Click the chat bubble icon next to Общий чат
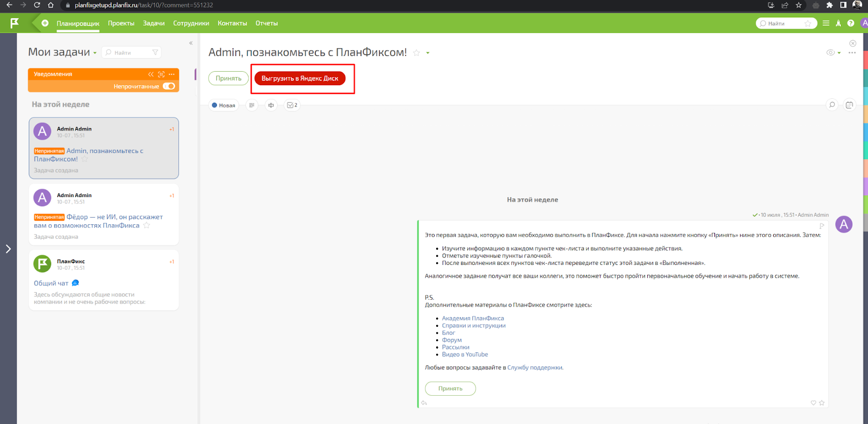 75,283
